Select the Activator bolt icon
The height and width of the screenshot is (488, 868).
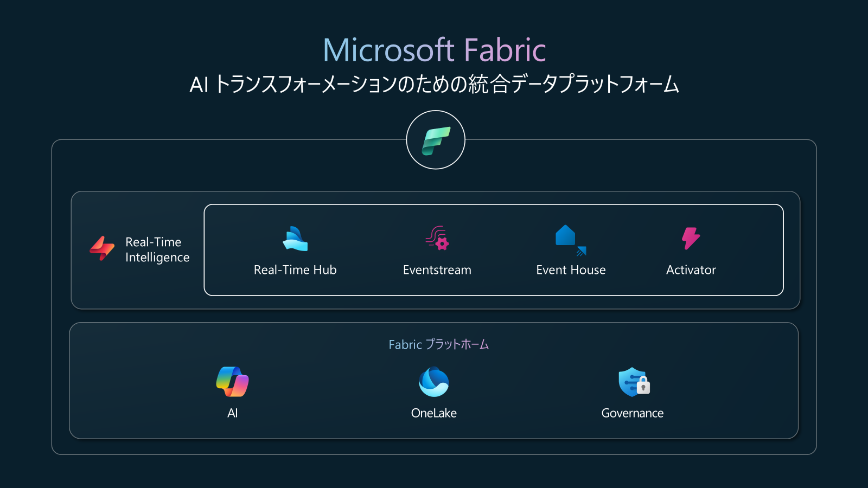click(x=691, y=238)
